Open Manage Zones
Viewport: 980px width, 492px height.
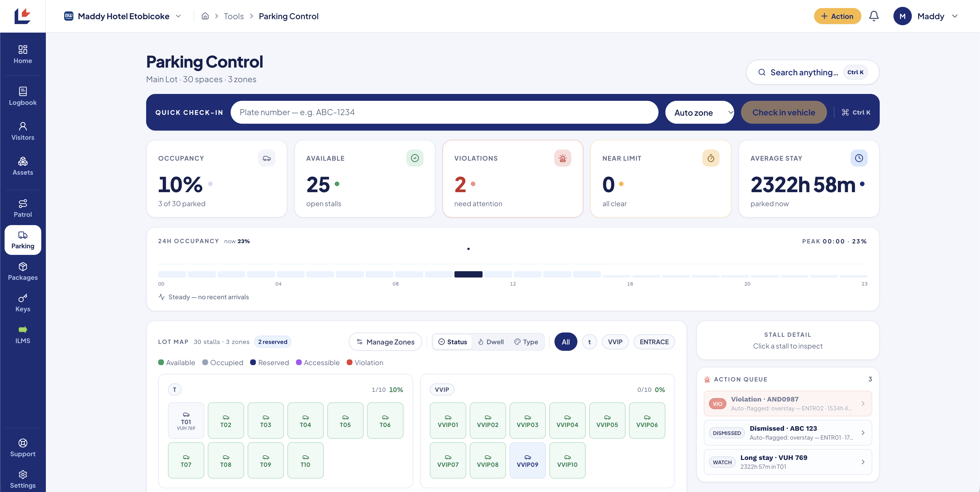385,342
